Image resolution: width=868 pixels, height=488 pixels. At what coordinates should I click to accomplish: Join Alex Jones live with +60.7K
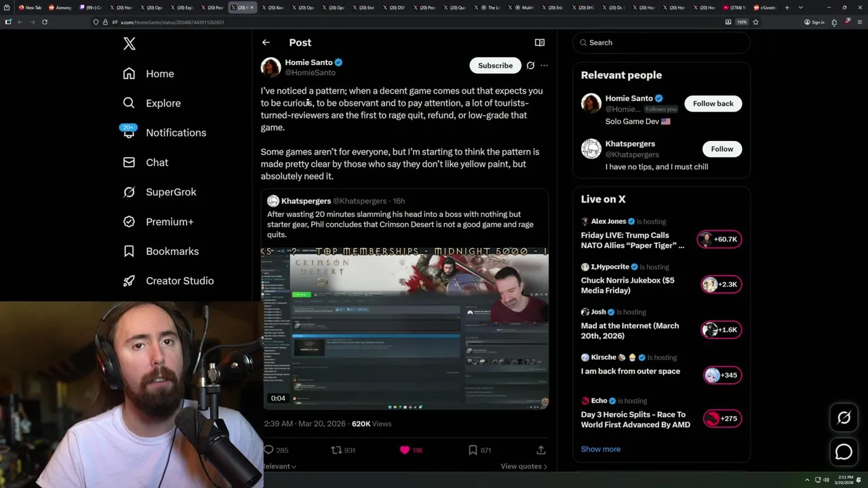tap(719, 239)
